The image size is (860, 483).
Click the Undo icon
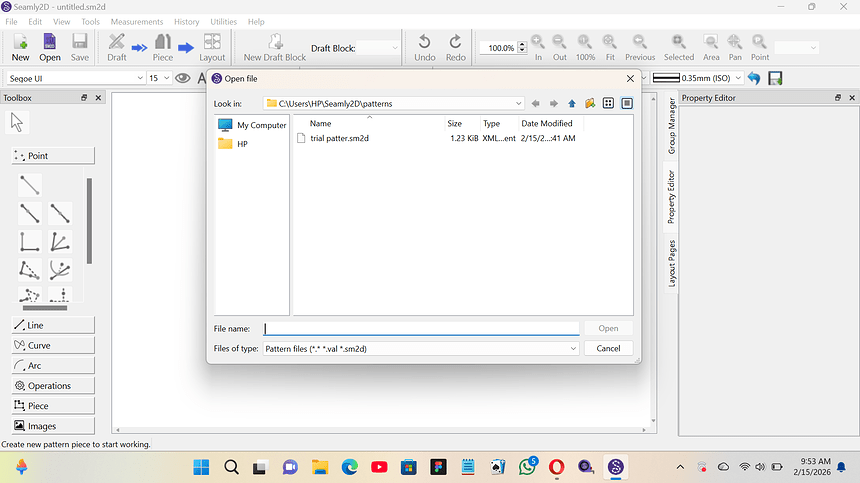425,47
